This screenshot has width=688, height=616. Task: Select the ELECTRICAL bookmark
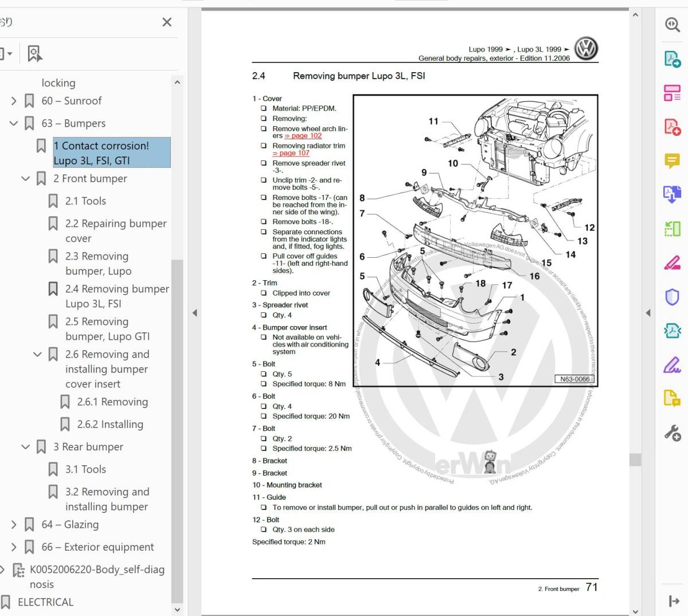click(46, 602)
